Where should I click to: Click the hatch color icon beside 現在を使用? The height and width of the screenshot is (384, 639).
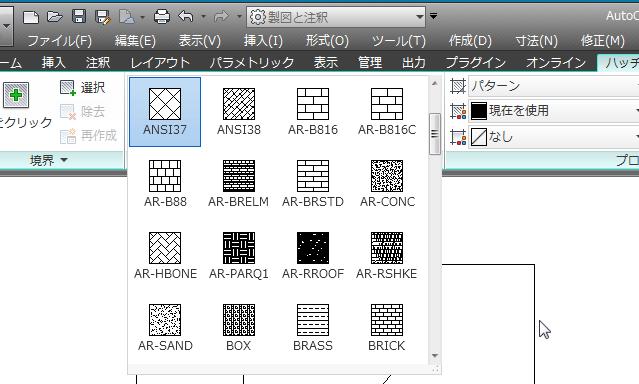pos(458,111)
